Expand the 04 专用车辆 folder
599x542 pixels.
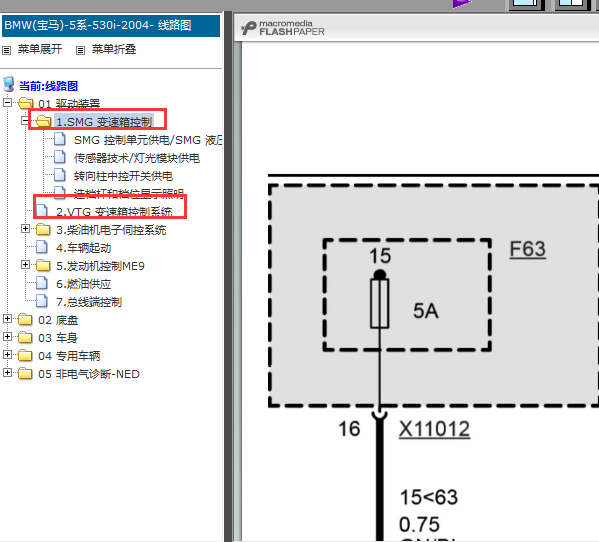[7, 354]
